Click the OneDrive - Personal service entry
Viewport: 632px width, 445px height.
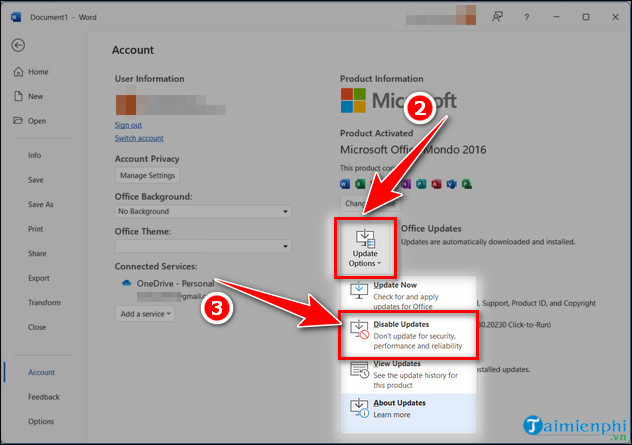(175, 283)
